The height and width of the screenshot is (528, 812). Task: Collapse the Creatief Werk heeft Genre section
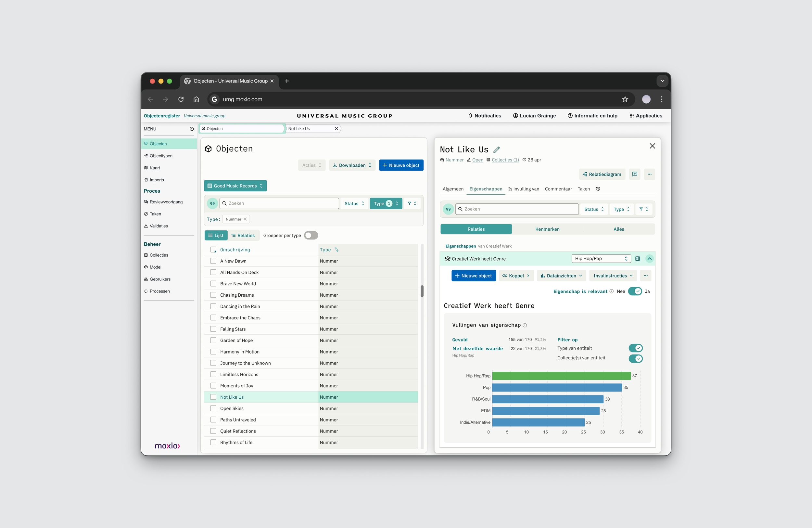(x=649, y=259)
